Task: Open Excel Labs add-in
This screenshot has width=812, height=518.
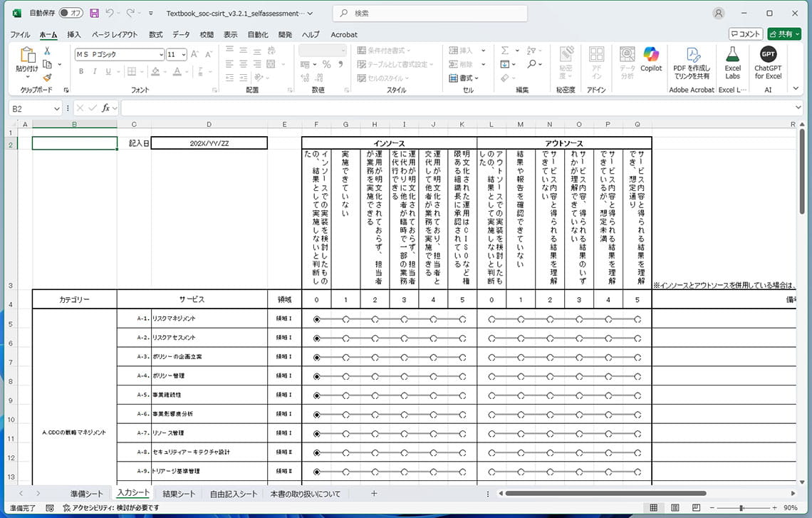Action: pos(732,55)
